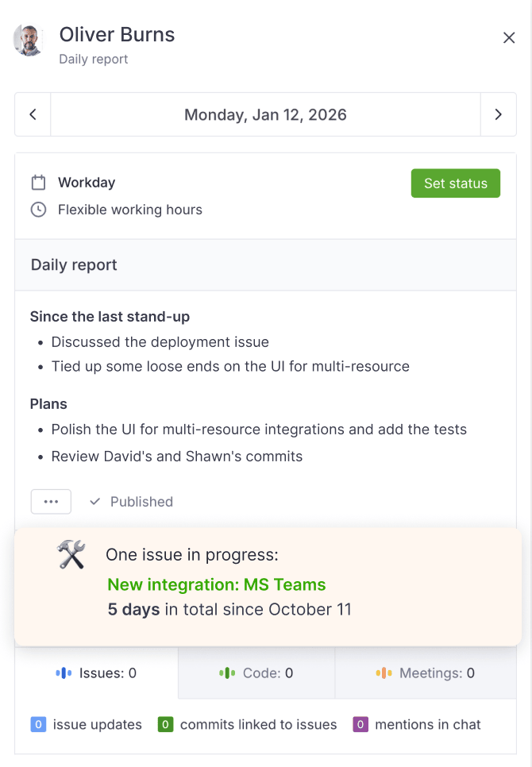Viewport: 532px width, 767px height.
Task: Switch to the Meetings tab
Action: point(426,673)
